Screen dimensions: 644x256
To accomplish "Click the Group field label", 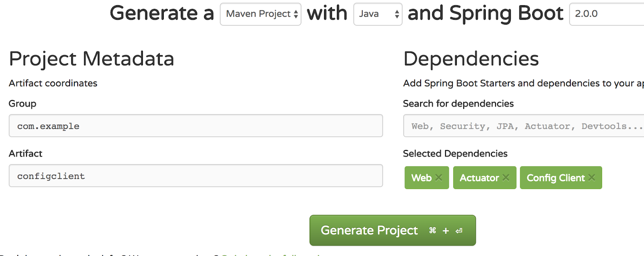I will [x=23, y=104].
